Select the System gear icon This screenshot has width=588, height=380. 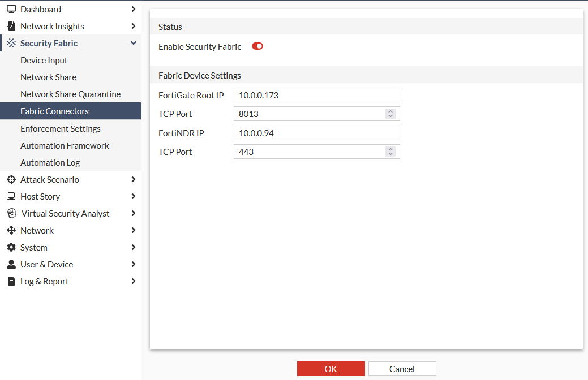point(11,247)
